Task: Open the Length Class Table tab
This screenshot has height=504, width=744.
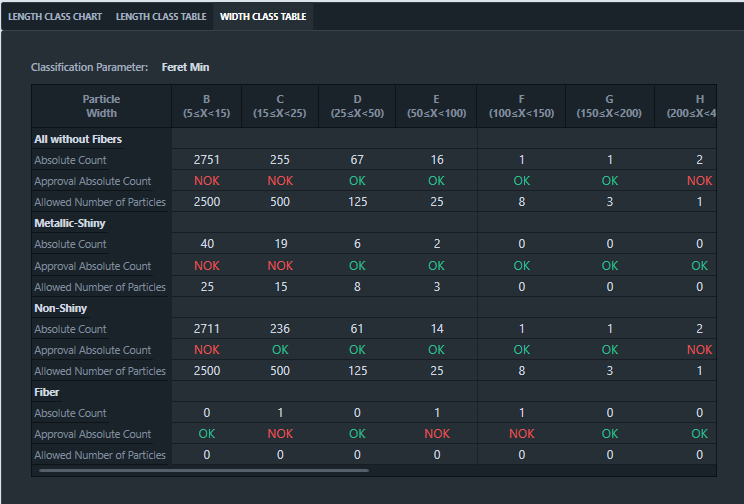Action: (161, 17)
